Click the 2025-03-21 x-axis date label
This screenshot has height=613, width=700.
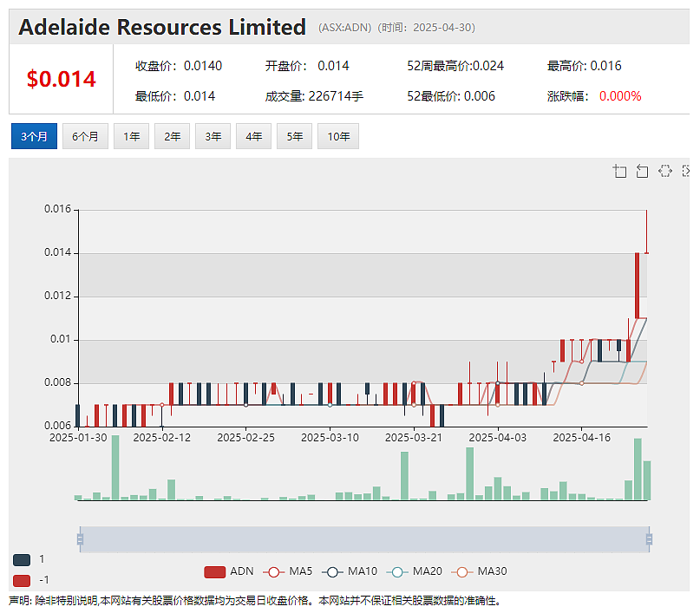pyautogui.click(x=414, y=438)
